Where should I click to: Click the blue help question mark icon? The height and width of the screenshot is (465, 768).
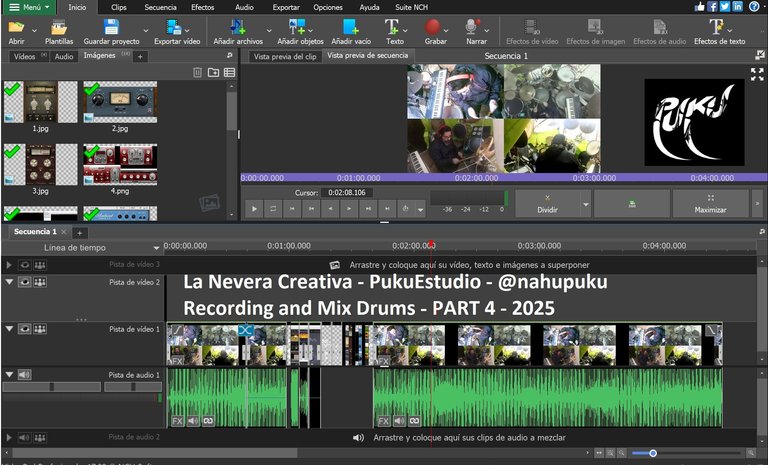tap(754, 6)
